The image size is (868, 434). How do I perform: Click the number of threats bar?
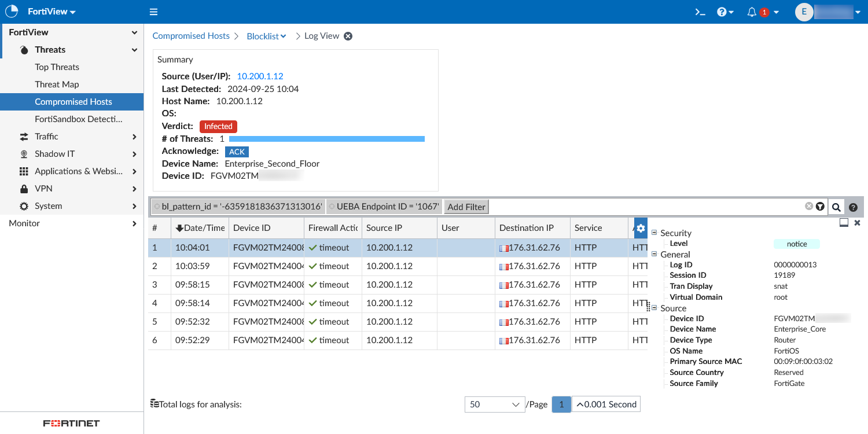coord(326,139)
